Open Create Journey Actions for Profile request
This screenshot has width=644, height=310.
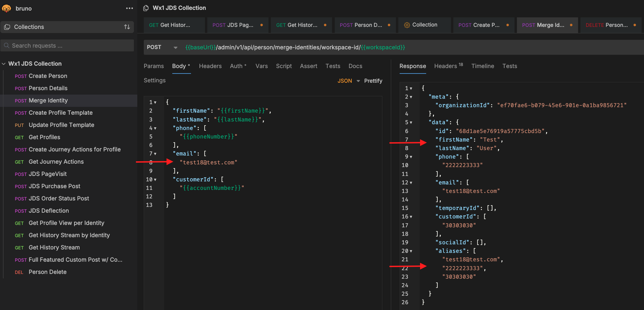[x=69, y=149]
